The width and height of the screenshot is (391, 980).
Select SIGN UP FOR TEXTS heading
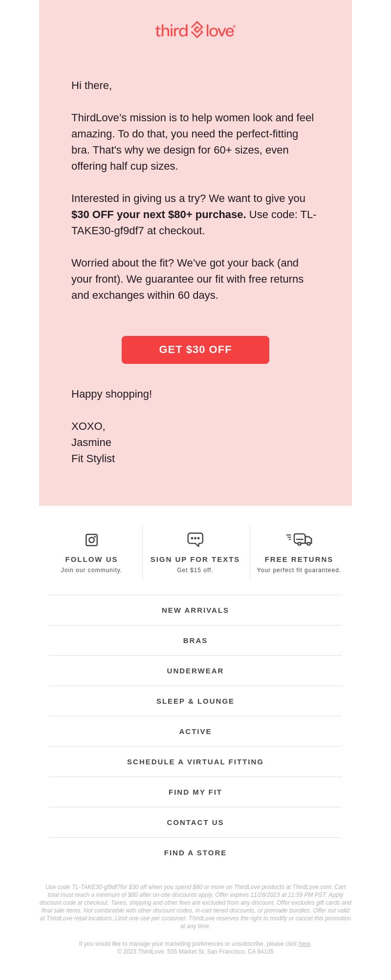[195, 559]
